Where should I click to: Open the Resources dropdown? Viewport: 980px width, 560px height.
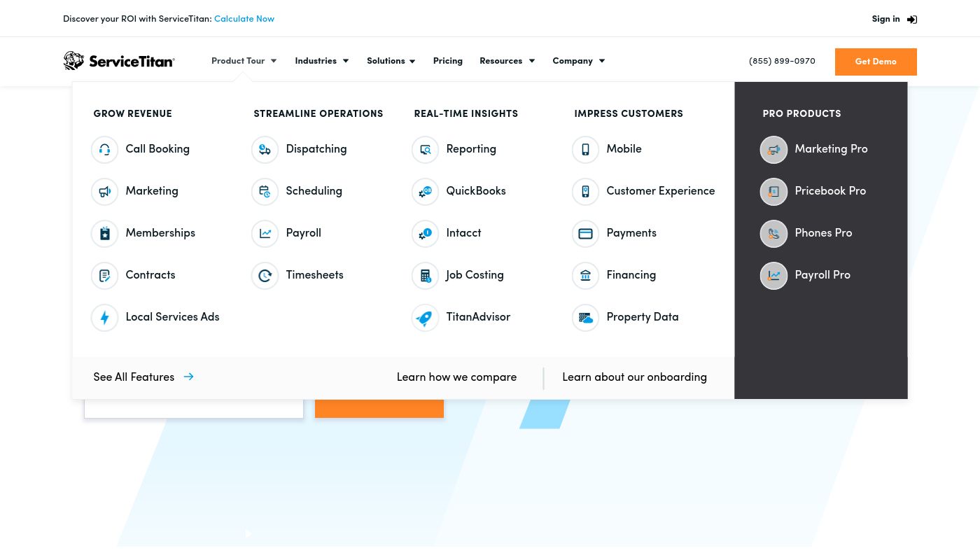(507, 61)
